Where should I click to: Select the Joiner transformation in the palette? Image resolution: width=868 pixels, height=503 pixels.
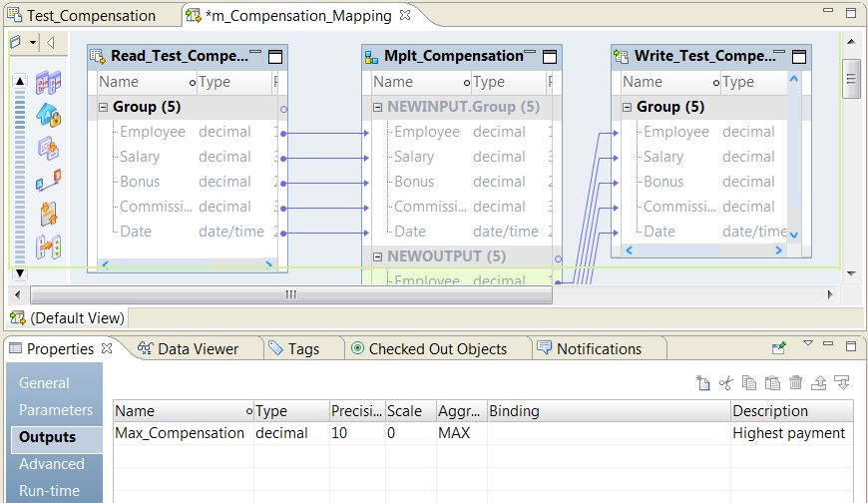(x=49, y=83)
